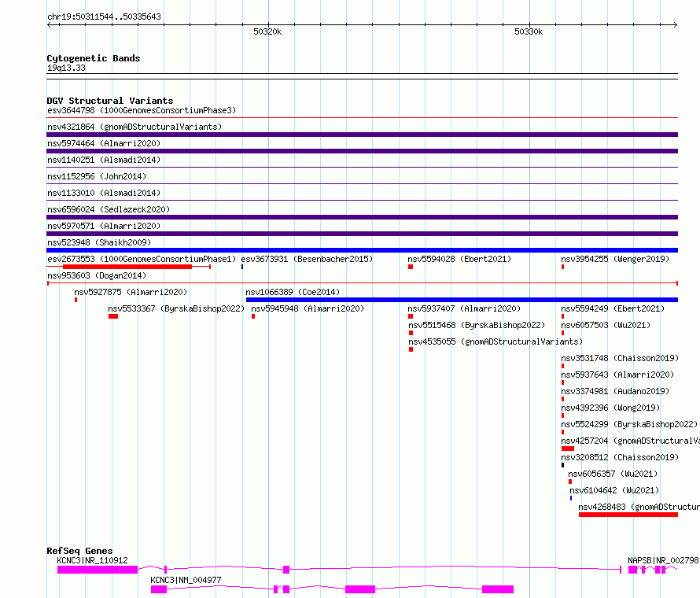Open the KCNC3|NM_004977 gene label
The image size is (700, 598).
pyautogui.click(x=186, y=580)
